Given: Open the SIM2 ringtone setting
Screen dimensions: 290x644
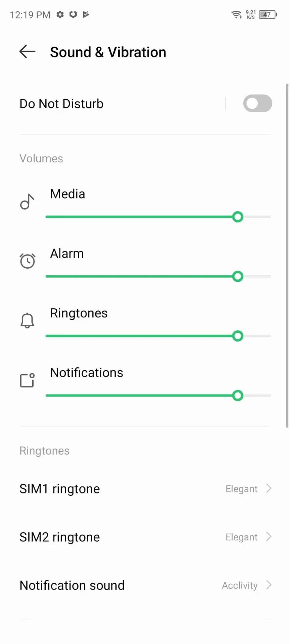Looking at the screenshot, I should (60, 537).
